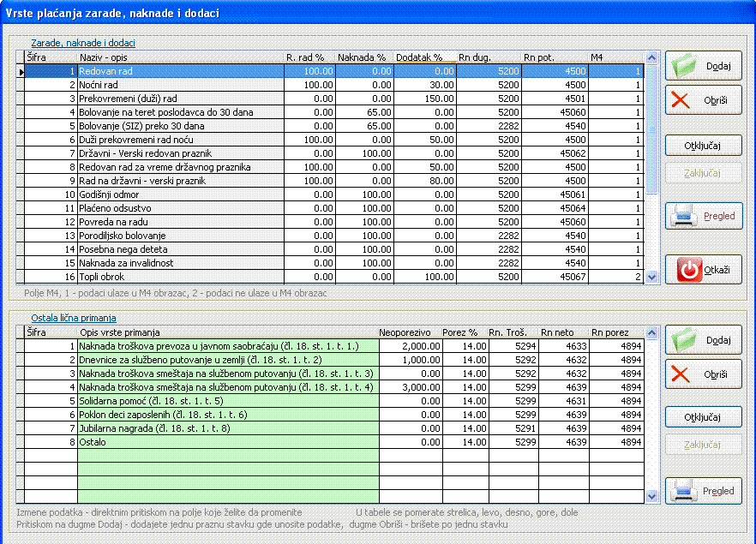Click Otključaj button in the bottom panel

703,417
